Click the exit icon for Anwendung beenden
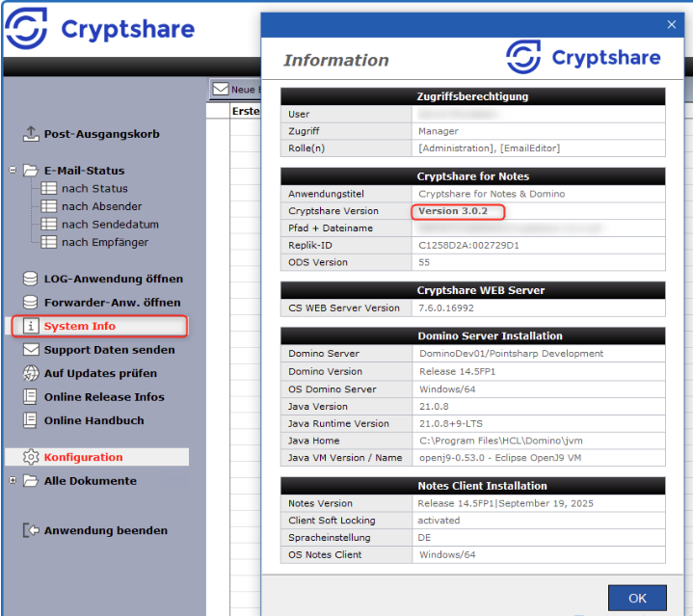The width and height of the screenshot is (693, 616). [31, 530]
